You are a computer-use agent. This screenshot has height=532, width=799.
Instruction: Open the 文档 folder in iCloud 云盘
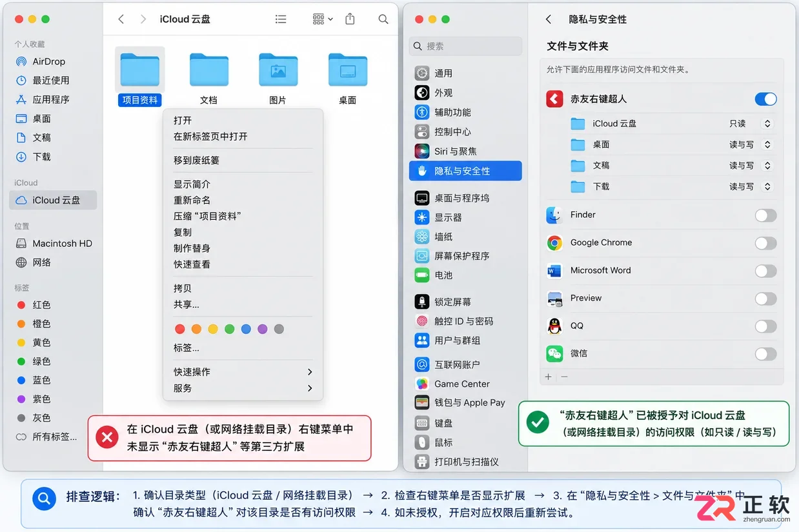click(208, 70)
